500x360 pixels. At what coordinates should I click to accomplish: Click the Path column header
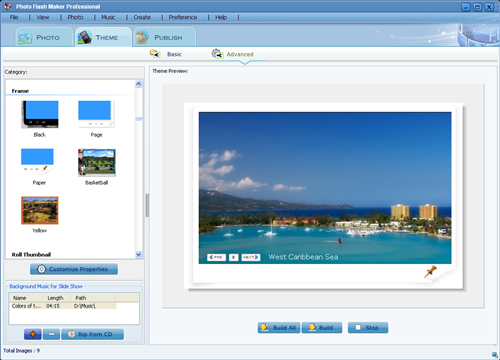coord(94,298)
